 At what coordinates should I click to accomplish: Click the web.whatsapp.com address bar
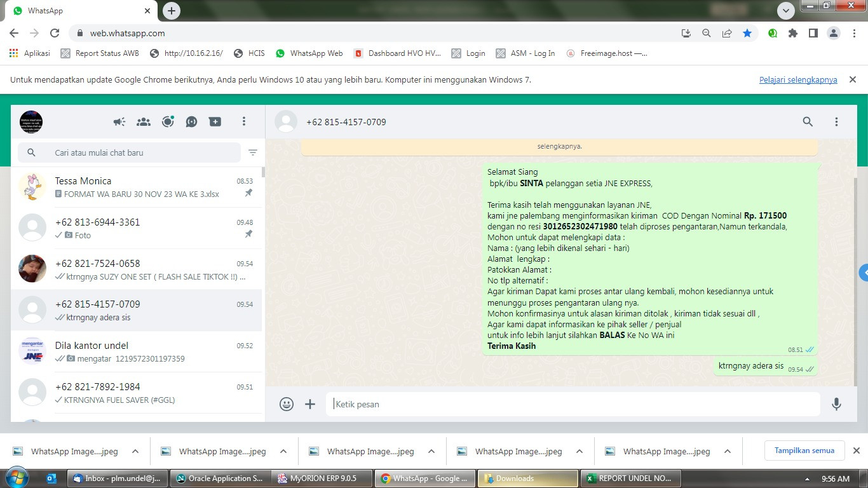click(x=375, y=33)
